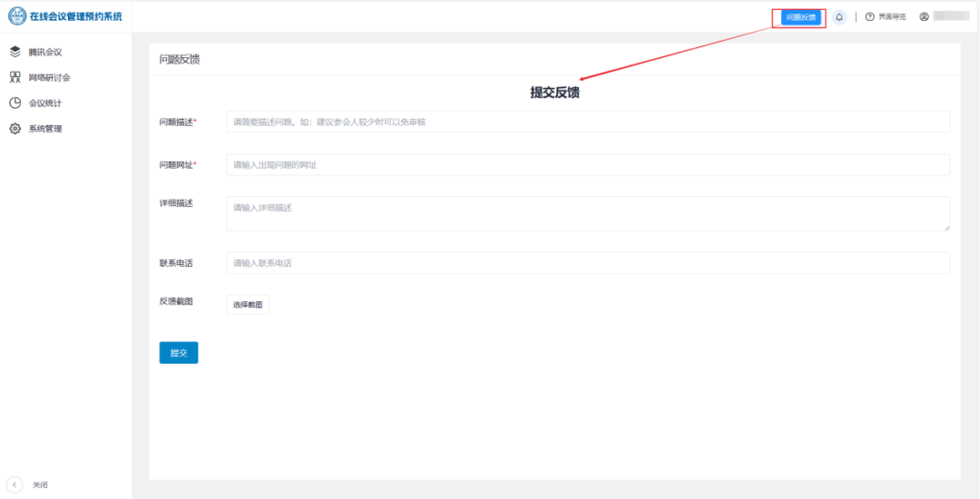Click the 联系电话 label
The width and height of the screenshot is (980, 499).
coord(176,263)
